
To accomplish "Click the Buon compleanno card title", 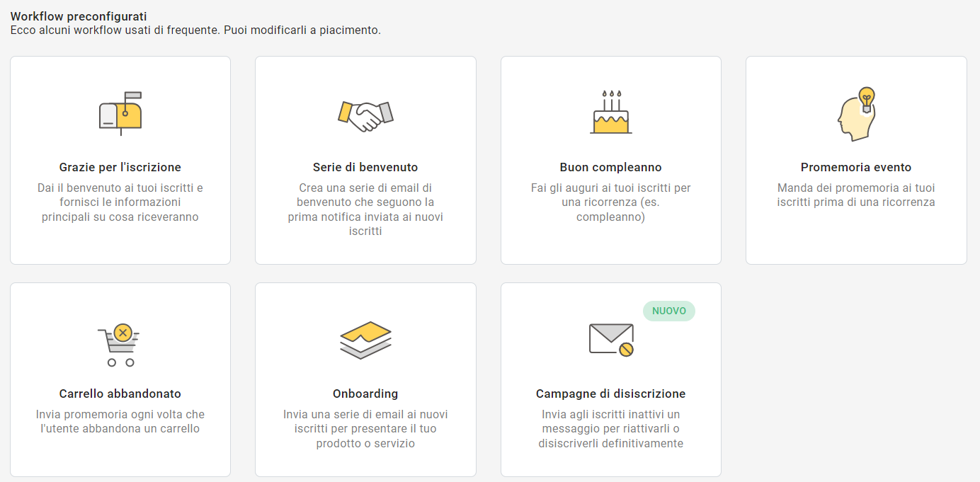I will [x=610, y=167].
